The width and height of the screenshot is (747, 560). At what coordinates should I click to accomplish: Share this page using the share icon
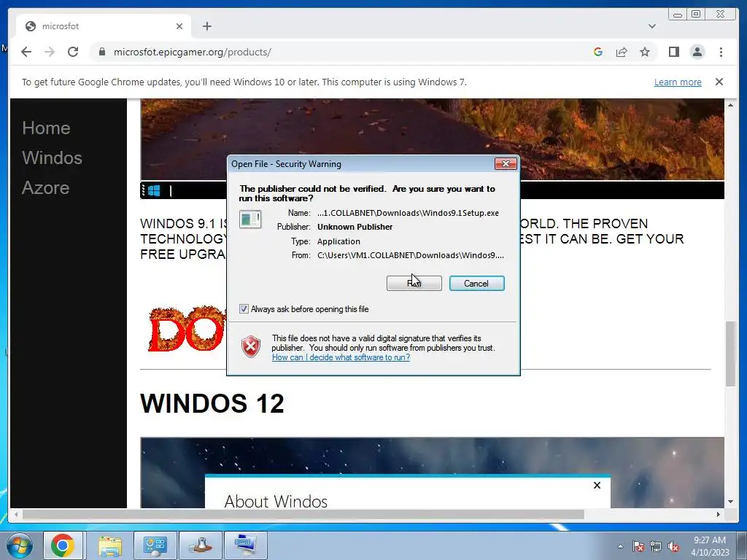coord(622,52)
